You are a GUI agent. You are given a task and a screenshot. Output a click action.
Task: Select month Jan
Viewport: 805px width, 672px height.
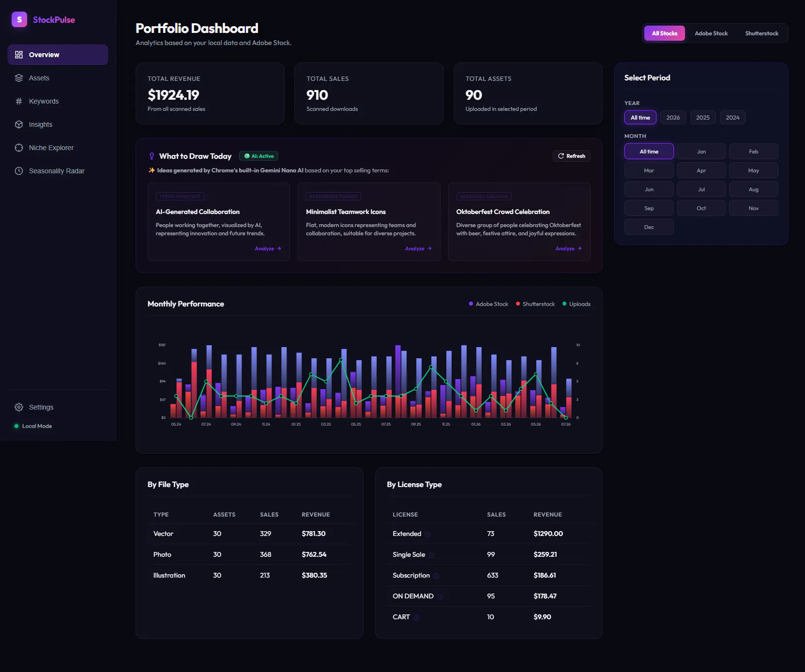[x=701, y=152]
